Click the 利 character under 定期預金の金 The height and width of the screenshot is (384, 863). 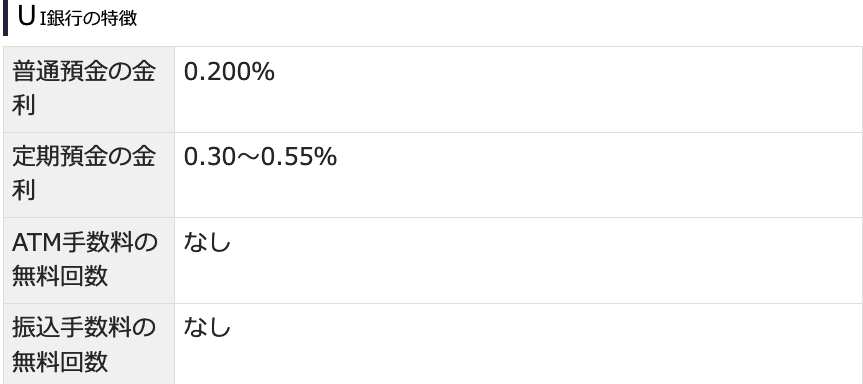(x=24, y=190)
